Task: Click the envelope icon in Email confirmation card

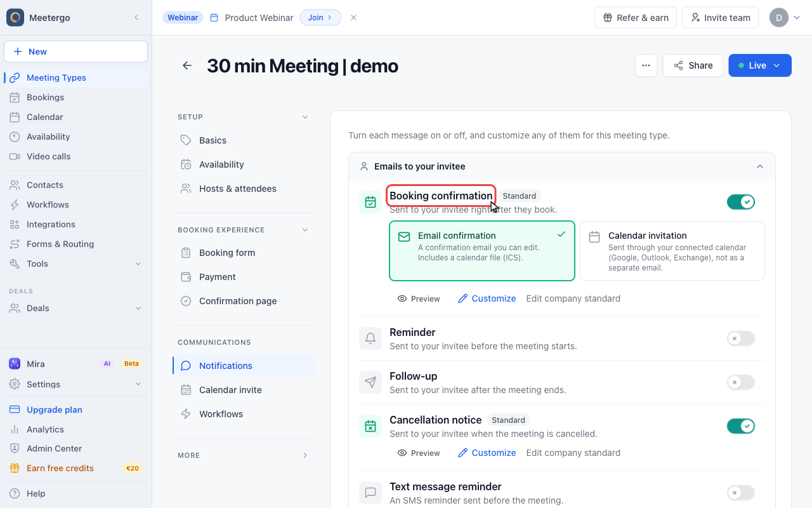Action: (404, 237)
